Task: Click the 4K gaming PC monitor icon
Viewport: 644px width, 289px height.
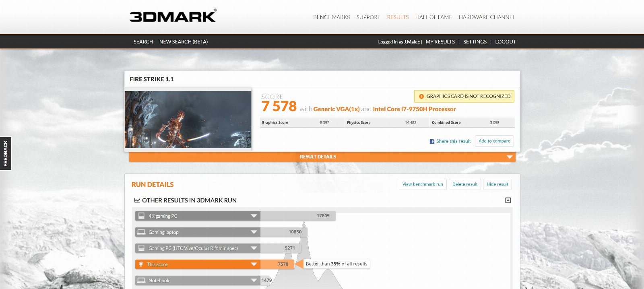Action: pos(141,216)
